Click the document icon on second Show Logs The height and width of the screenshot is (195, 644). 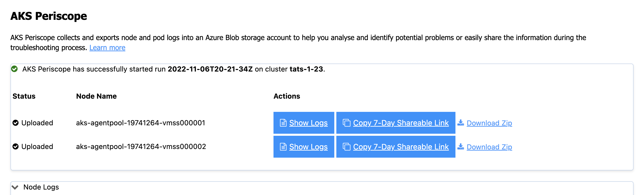tap(283, 147)
